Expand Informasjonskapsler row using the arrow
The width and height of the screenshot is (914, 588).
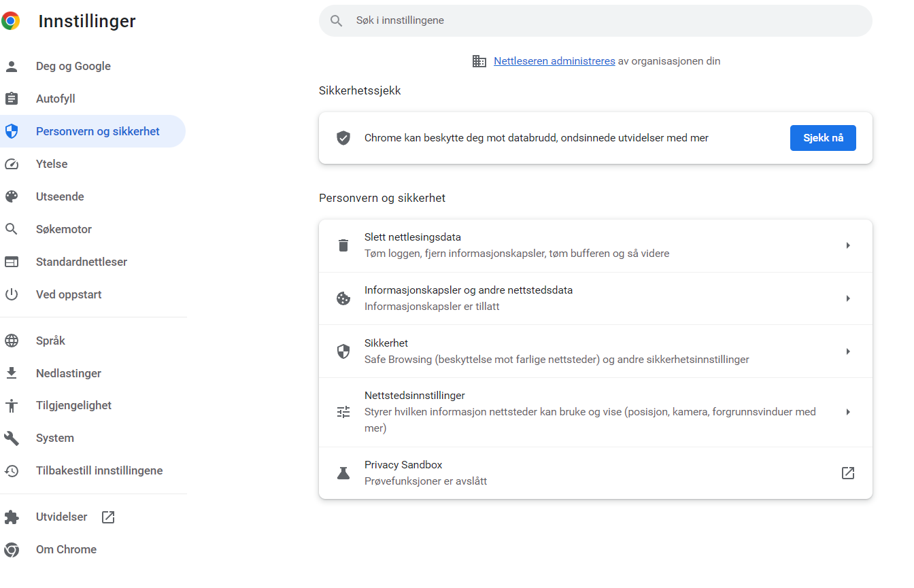pos(847,298)
